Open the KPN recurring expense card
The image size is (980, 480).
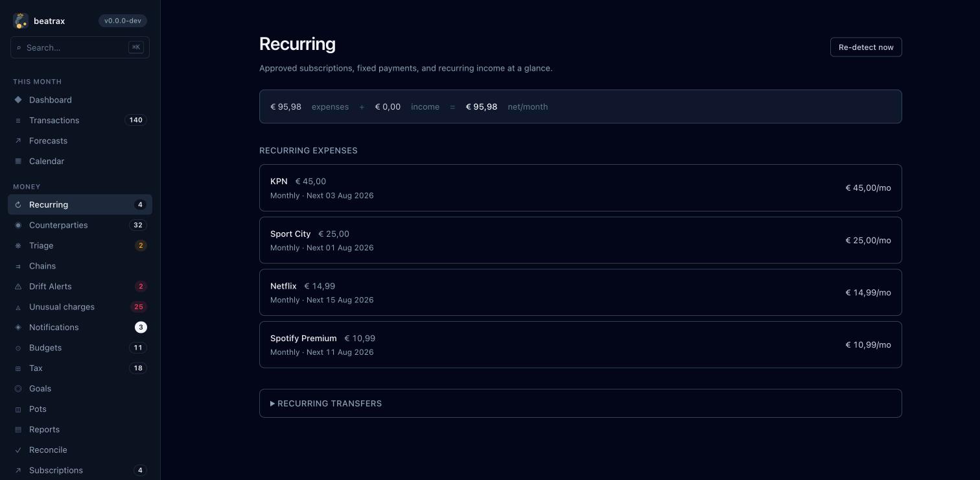(x=580, y=187)
